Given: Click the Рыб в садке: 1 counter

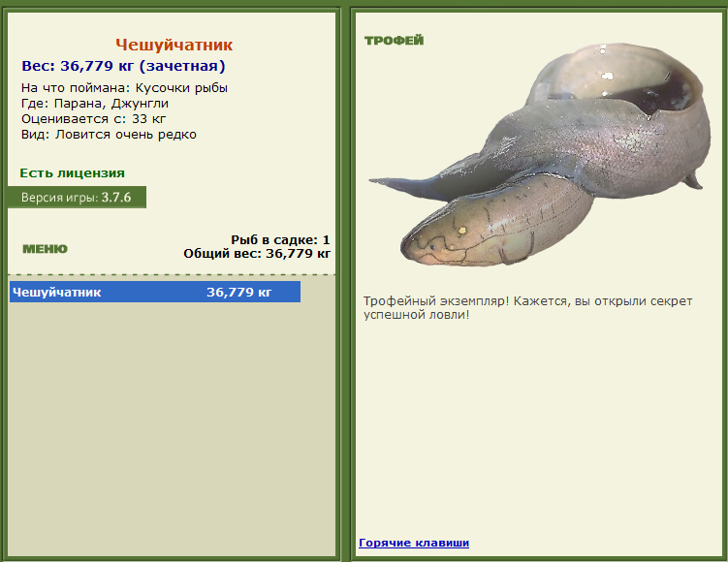Looking at the screenshot, I should [280, 239].
